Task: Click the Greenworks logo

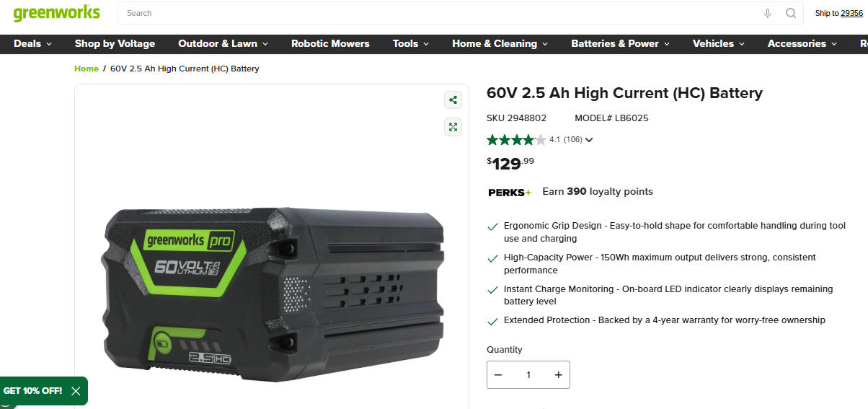Action: point(56,13)
